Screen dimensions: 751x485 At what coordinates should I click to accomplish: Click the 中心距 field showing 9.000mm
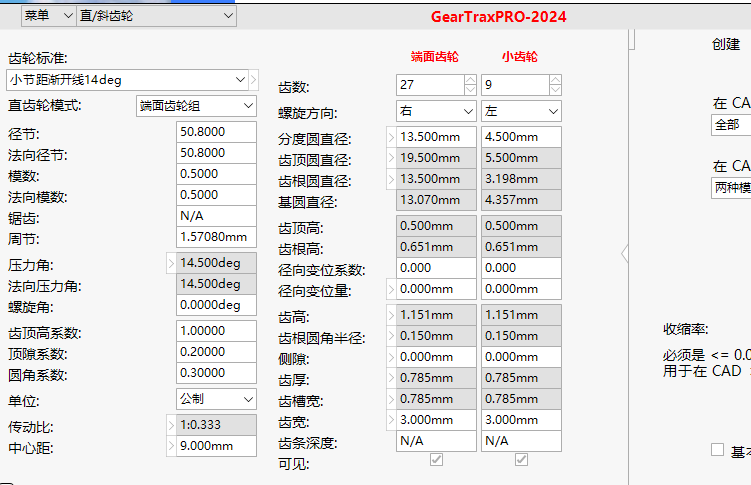[216, 446]
